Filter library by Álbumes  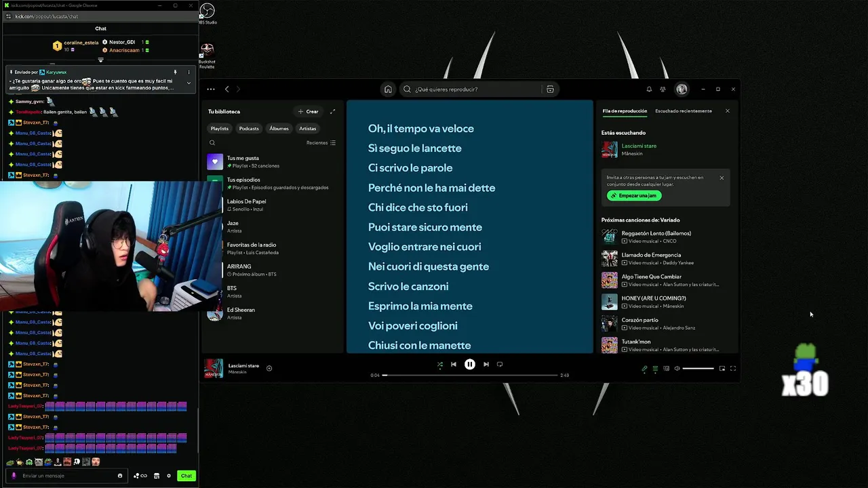[x=279, y=128]
